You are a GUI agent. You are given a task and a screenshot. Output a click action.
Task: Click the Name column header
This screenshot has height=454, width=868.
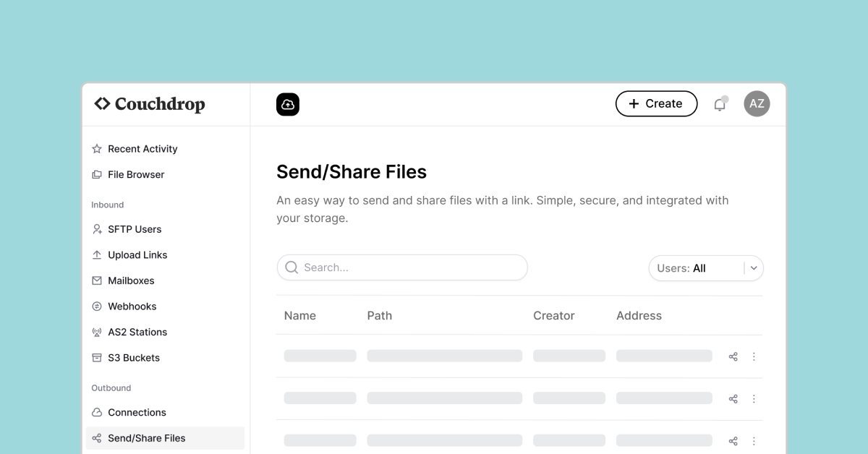click(300, 316)
